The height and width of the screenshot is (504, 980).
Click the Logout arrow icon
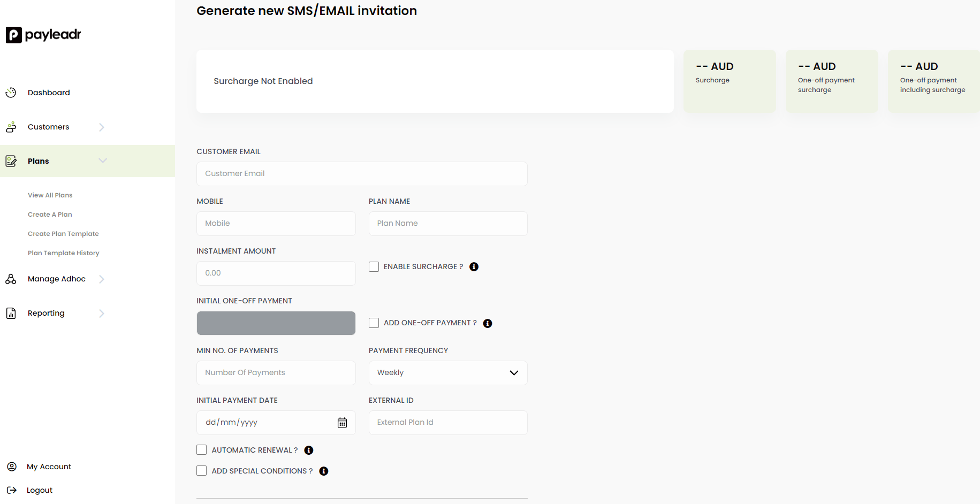(x=11, y=490)
